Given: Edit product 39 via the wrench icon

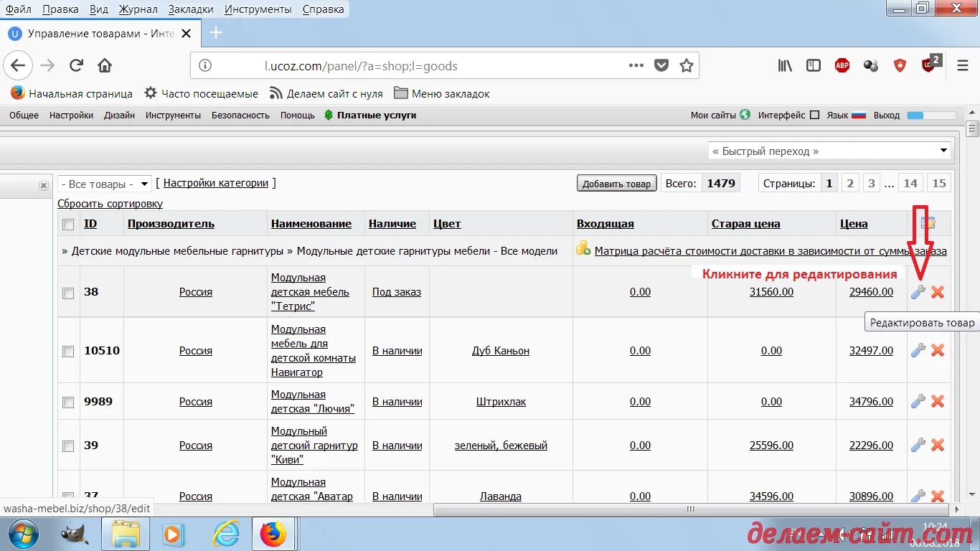Looking at the screenshot, I should coord(918,446).
